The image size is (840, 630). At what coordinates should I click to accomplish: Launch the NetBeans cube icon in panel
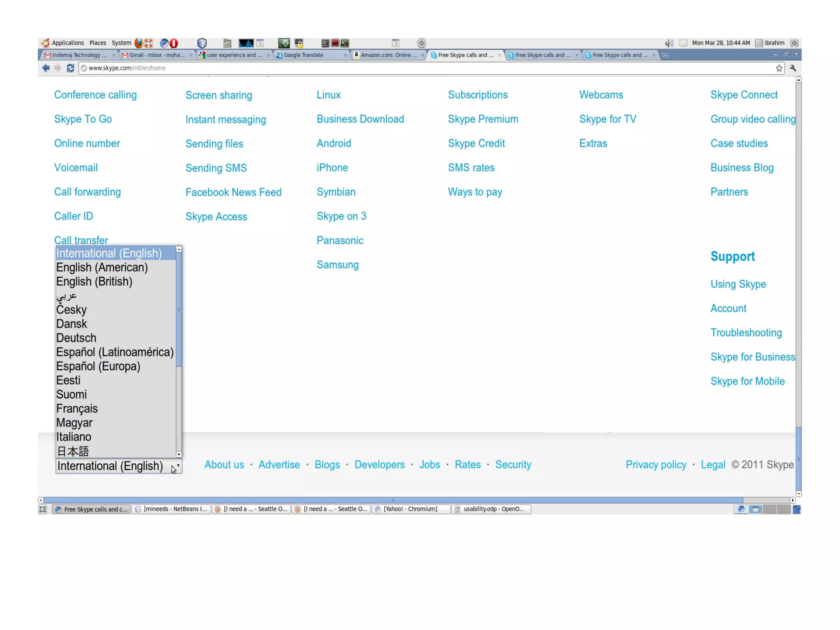pyautogui.click(x=202, y=43)
